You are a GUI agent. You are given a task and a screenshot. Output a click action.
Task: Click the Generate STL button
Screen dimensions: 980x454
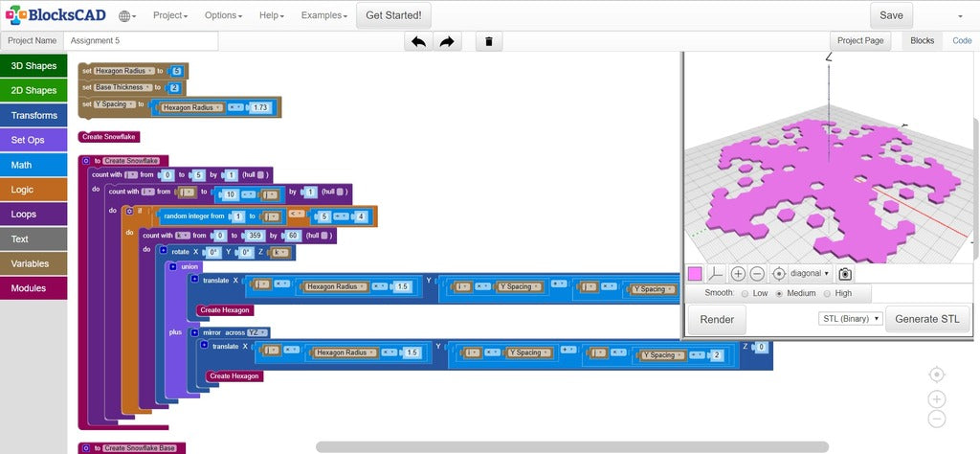[x=926, y=319]
